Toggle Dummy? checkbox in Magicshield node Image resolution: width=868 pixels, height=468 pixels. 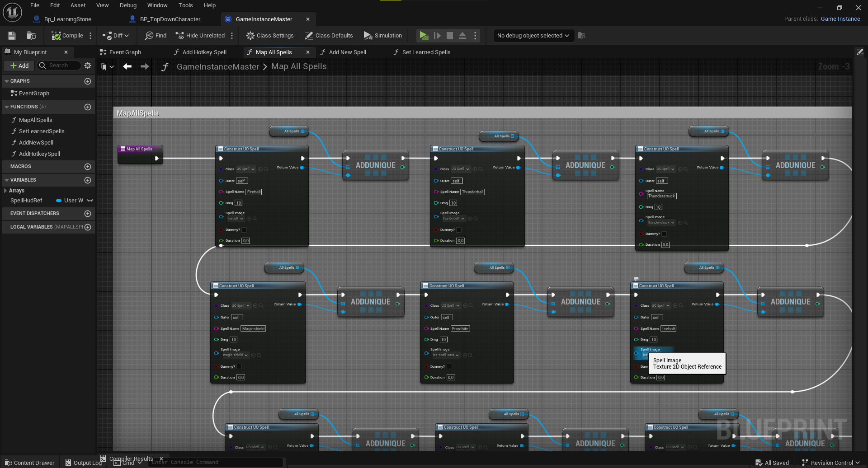pyautogui.click(x=239, y=367)
